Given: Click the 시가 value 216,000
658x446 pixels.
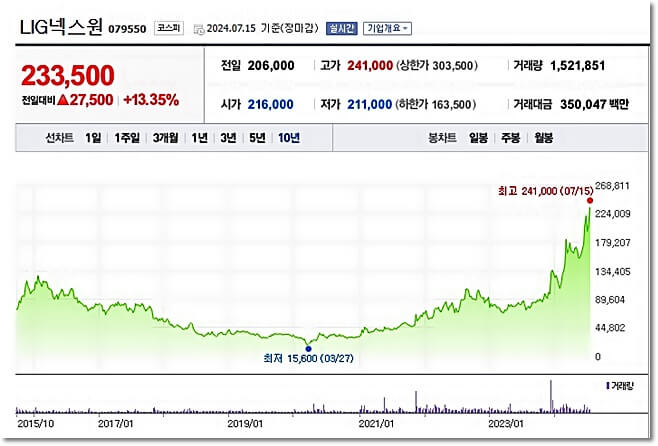Looking at the screenshot, I should click(270, 104).
